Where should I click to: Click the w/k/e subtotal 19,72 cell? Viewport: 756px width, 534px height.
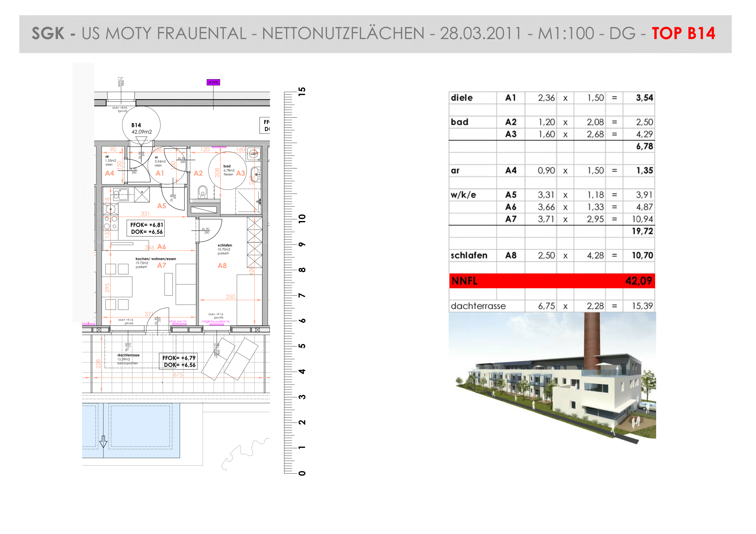[x=642, y=231]
